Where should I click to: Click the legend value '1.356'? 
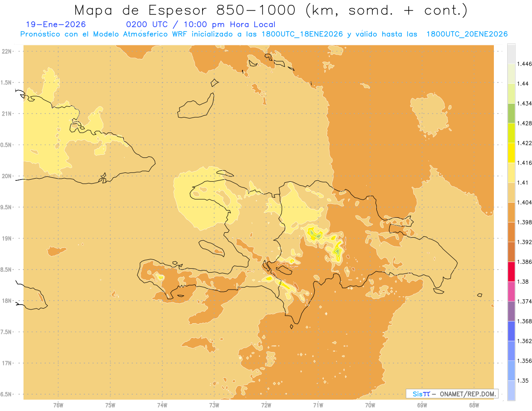click(525, 361)
